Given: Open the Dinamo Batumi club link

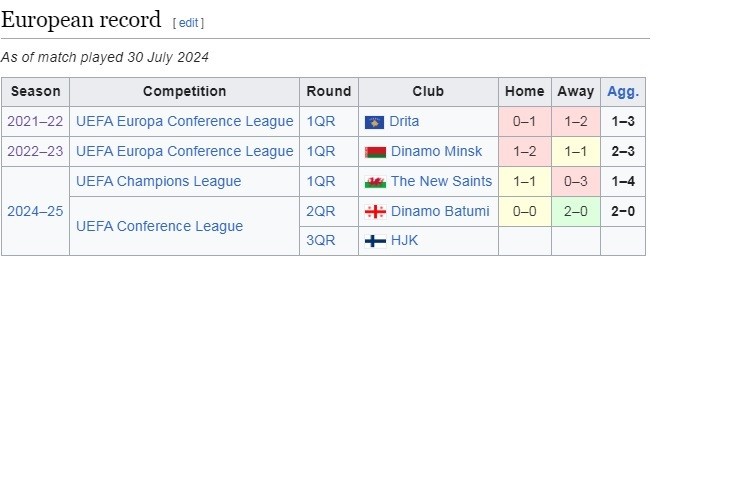Looking at the screenshot, I should point(440,211).
